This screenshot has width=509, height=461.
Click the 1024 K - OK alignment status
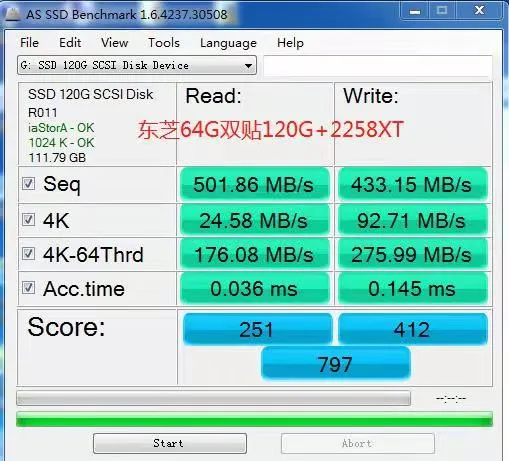coord(61,143)
